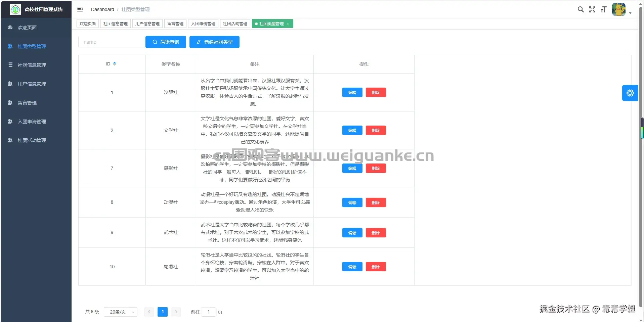Focus the name search input field
Screen dimensions: 644x322
pos(112,42)
